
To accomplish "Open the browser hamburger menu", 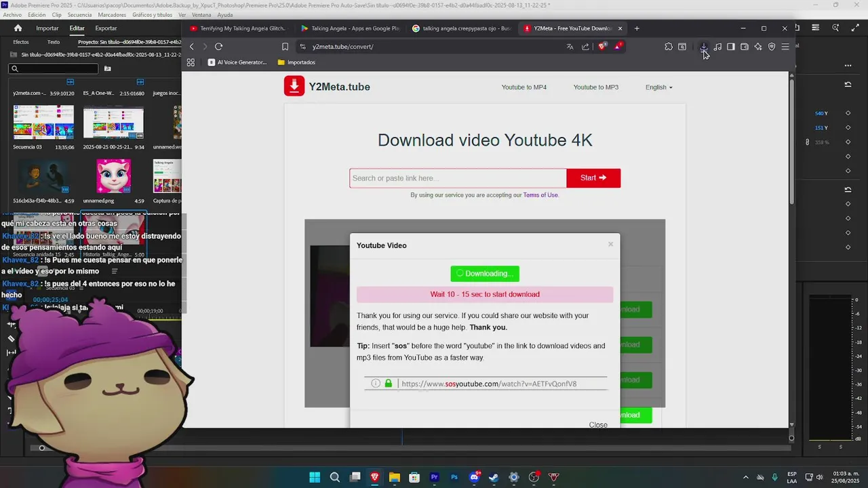I will [785, 47].
